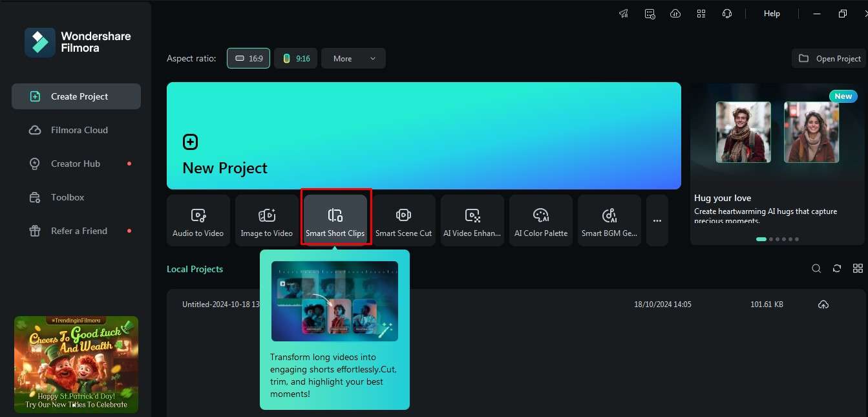Screen dimensions: 868x417
Task: Click the Local Projects heading
Action: [x=195, y=269]
